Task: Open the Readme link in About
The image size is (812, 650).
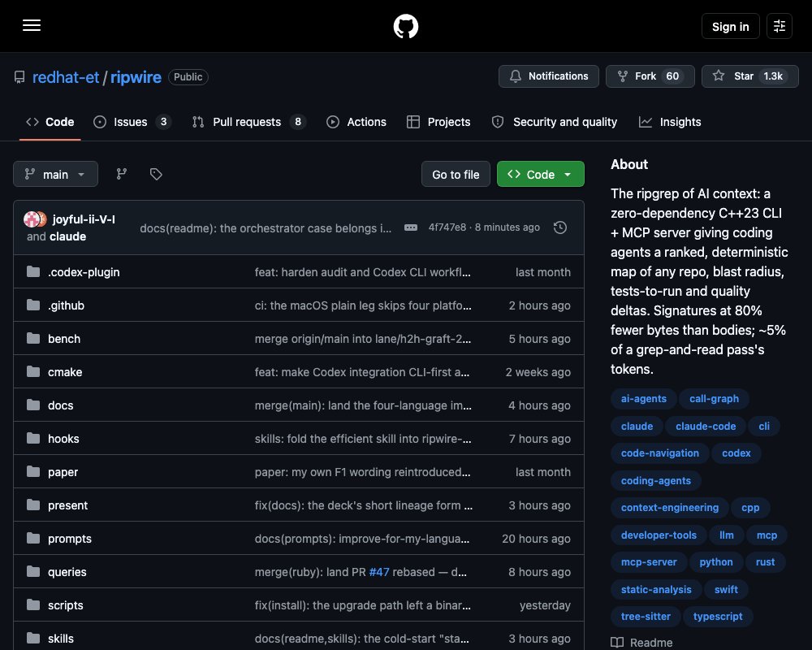Action: pyautogui.click(x=641, y=643)
